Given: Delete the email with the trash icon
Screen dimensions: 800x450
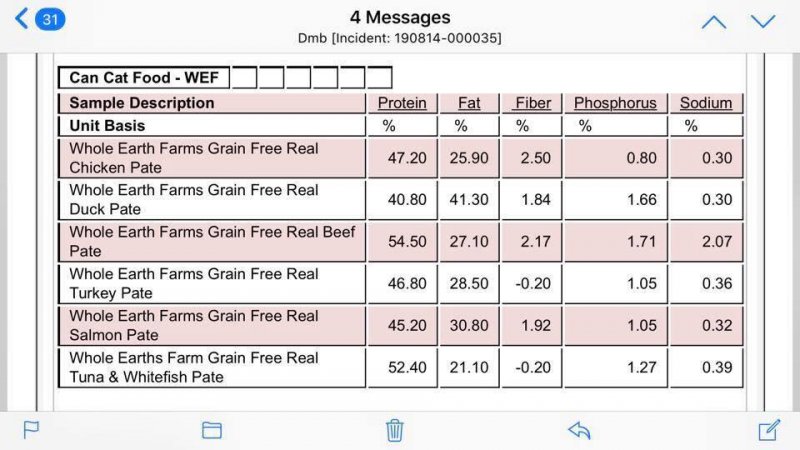Looking at the screenshot, I should coord(395,430).
